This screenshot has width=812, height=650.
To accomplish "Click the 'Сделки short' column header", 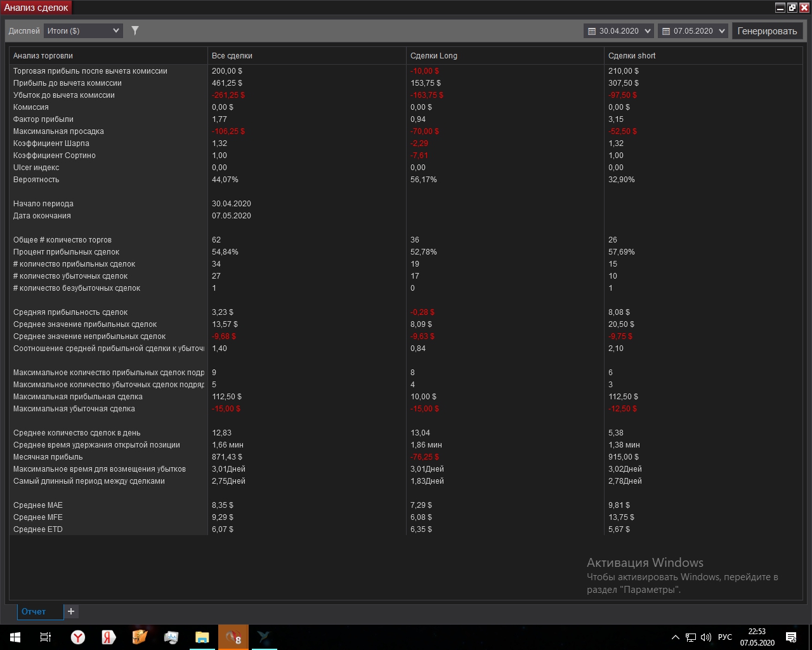I will pyautogui.click(x=632, y=56).
